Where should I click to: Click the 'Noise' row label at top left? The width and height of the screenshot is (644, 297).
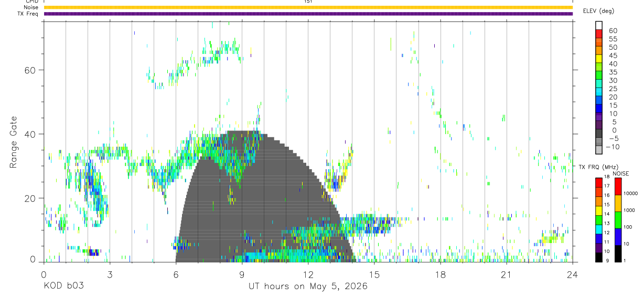pyautogui.click(x=31, y=7)
